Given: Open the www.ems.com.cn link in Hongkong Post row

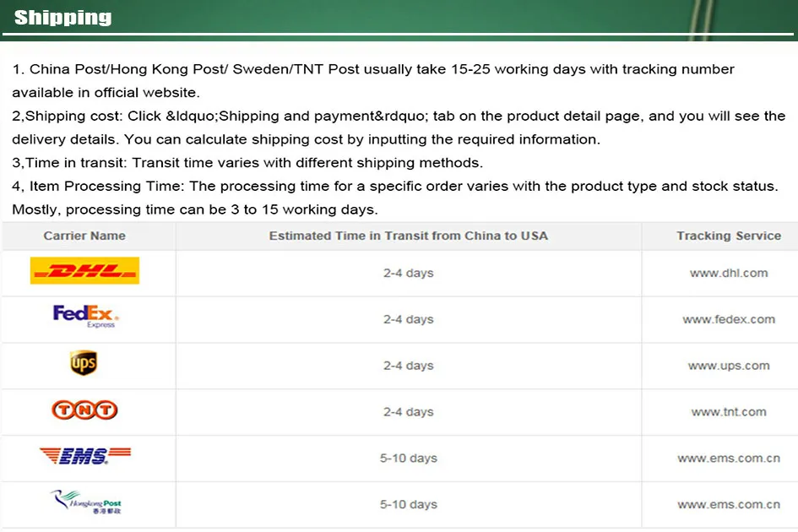Looking at the screenshot, I should [729, 504].
